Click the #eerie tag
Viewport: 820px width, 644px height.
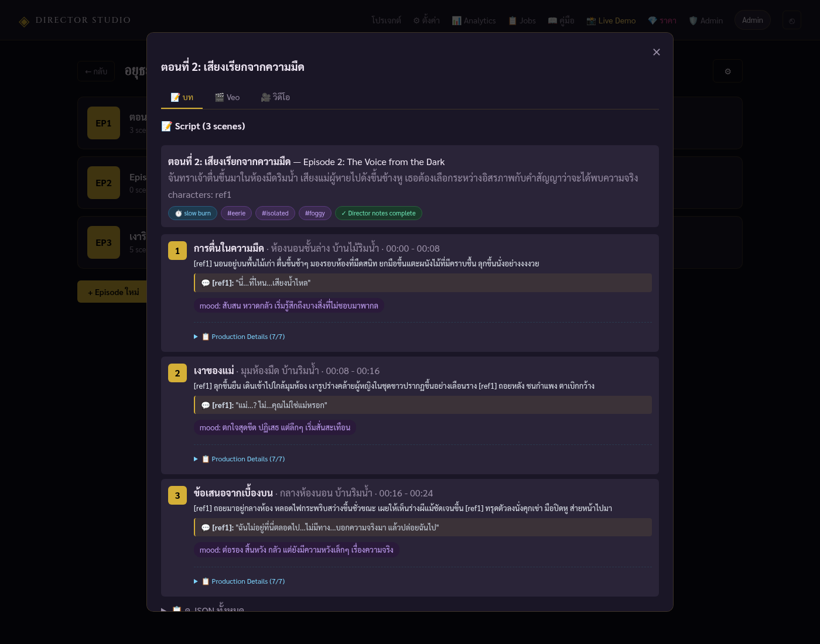[237, 213]
